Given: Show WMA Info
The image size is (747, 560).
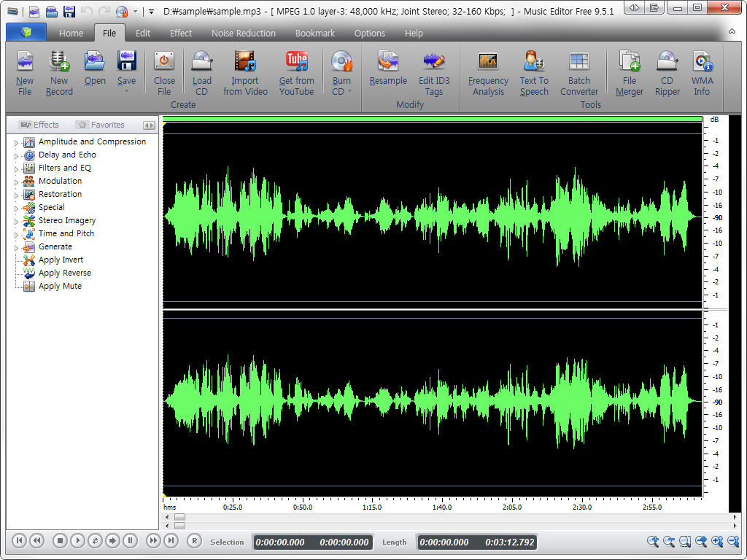Looking at the screenshot, I should pyautogui.click(x=703, y=73).
